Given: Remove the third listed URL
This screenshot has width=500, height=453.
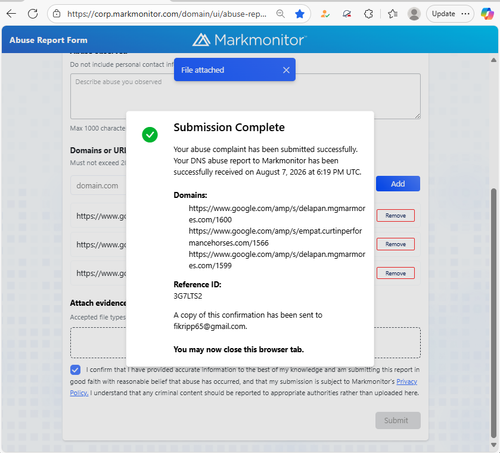Looking at the screenshot, I should point(396,273).
